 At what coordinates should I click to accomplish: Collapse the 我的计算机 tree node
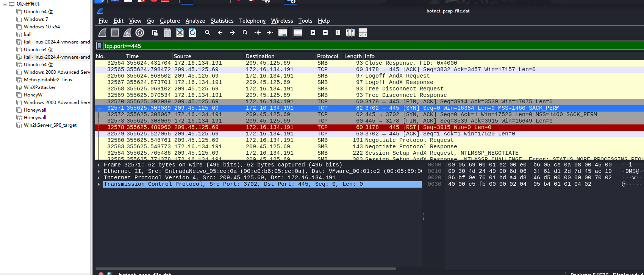[x=5, y=4]
